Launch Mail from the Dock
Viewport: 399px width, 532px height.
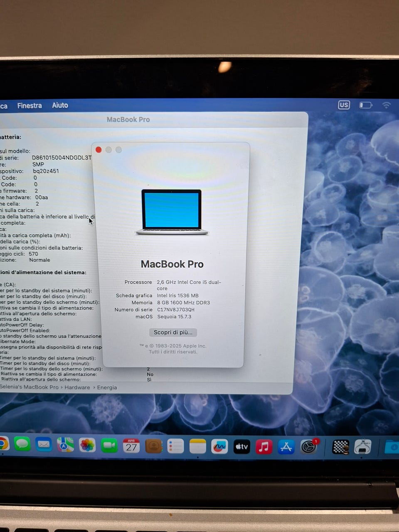coord(44,445)
